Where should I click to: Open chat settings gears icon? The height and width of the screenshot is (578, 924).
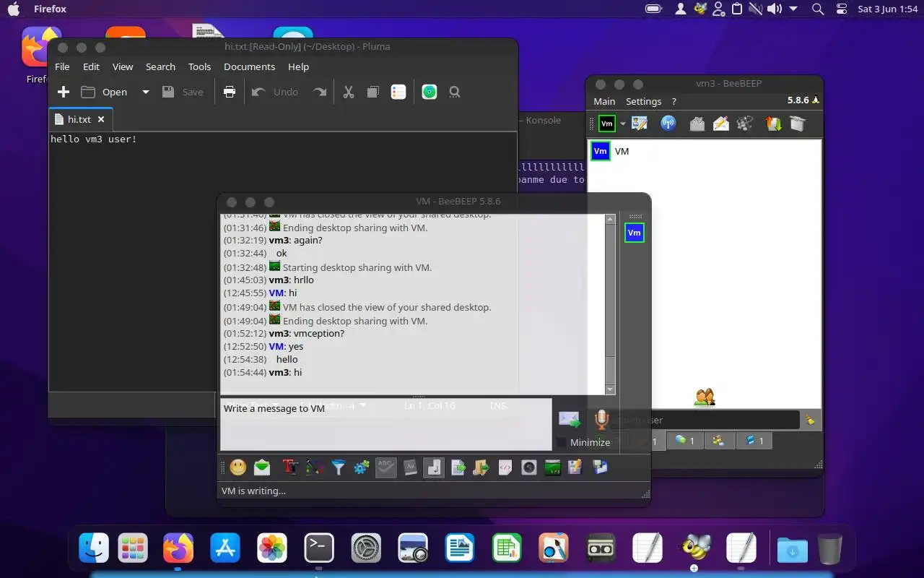[362, 467]
